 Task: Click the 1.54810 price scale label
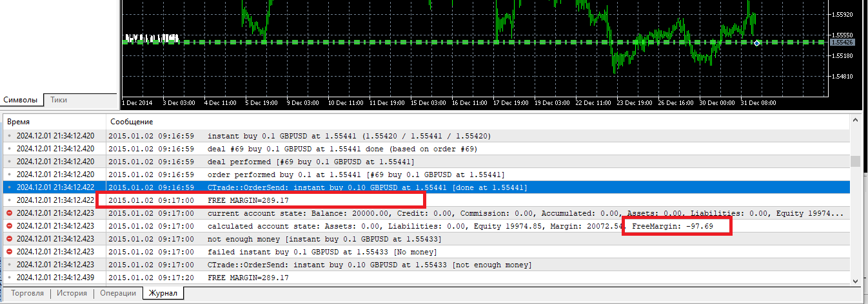(x=843, y=77)
